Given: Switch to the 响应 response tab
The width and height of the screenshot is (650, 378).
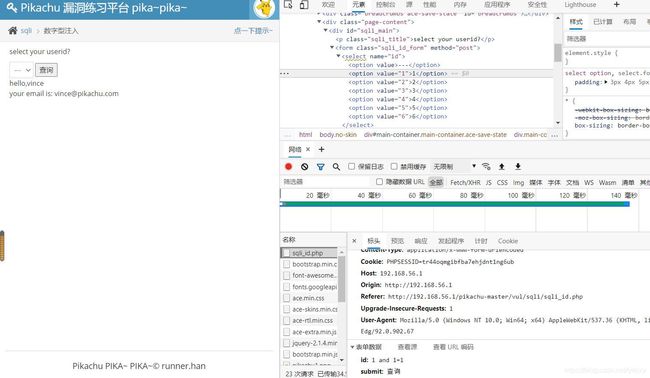Looking at the screenshot, I should pyautogui.click(x=421, y=241).
